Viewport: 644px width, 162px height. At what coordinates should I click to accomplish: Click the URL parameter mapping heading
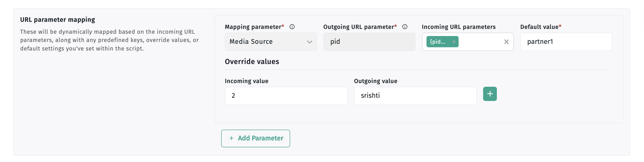click(58, 20)
